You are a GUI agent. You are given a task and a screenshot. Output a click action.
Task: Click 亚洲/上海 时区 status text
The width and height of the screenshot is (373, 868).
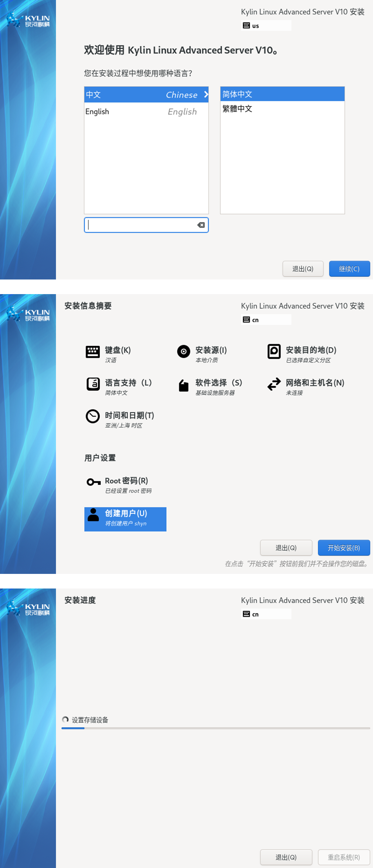(124, 425)
